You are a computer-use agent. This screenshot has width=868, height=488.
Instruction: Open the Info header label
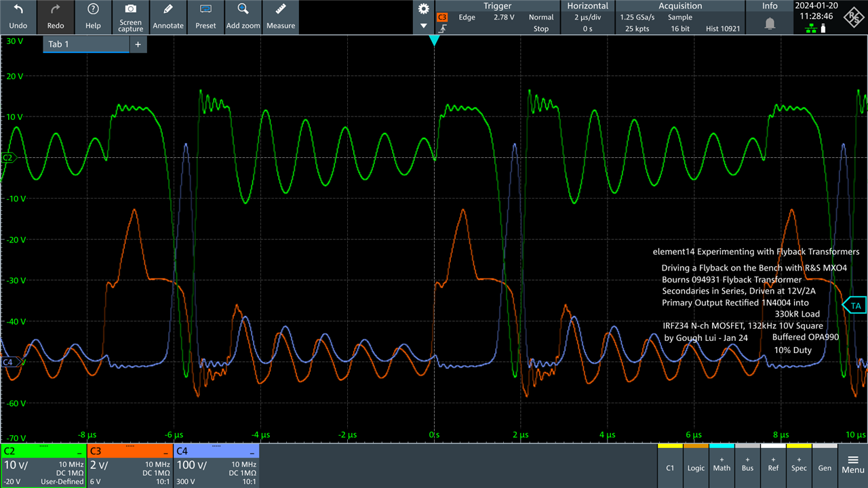coord(770,5)
